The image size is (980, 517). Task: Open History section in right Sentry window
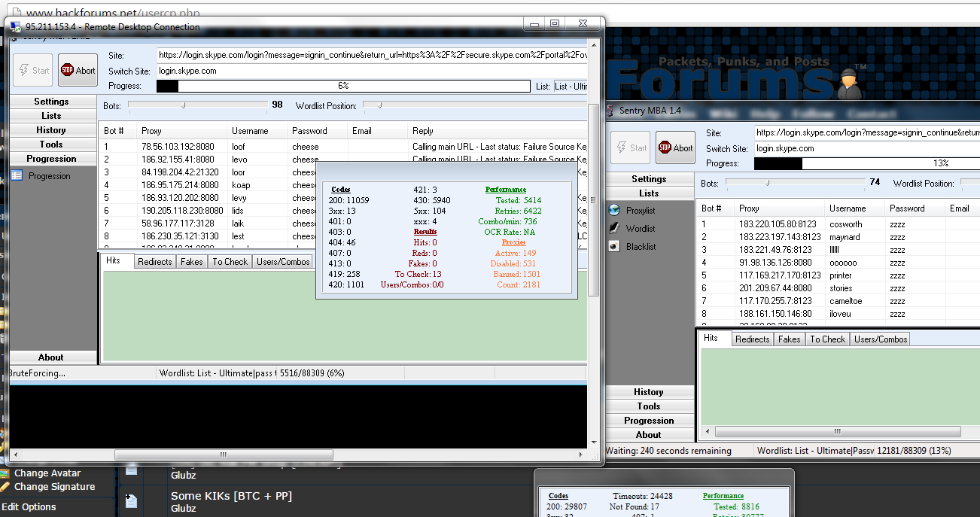(x=649, y=392)
